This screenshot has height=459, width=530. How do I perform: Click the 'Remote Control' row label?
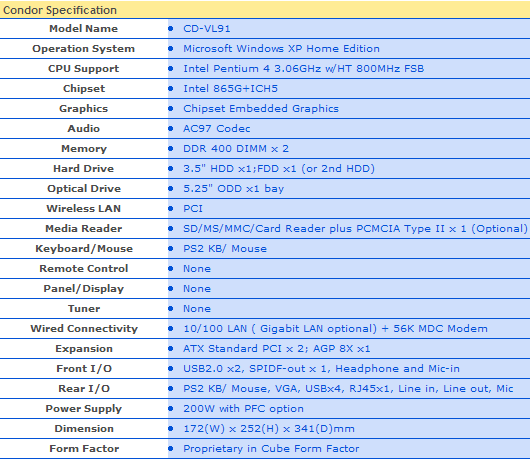pos(83,268)
